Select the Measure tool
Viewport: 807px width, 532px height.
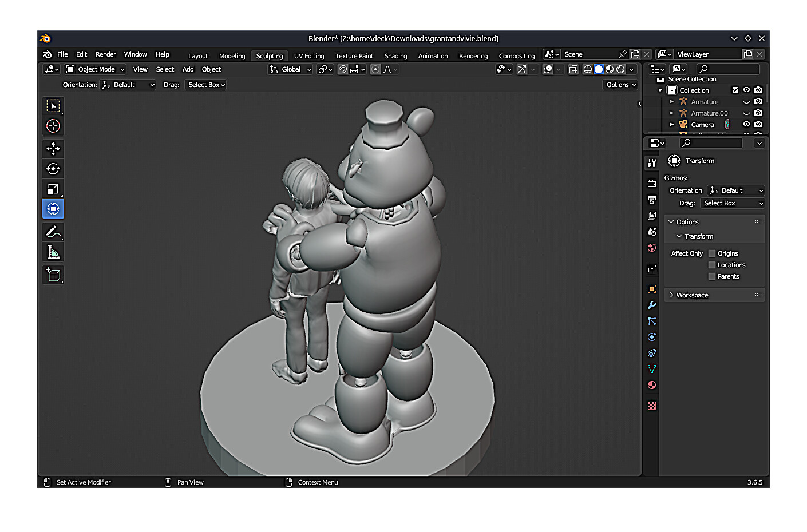coord(53,252)
